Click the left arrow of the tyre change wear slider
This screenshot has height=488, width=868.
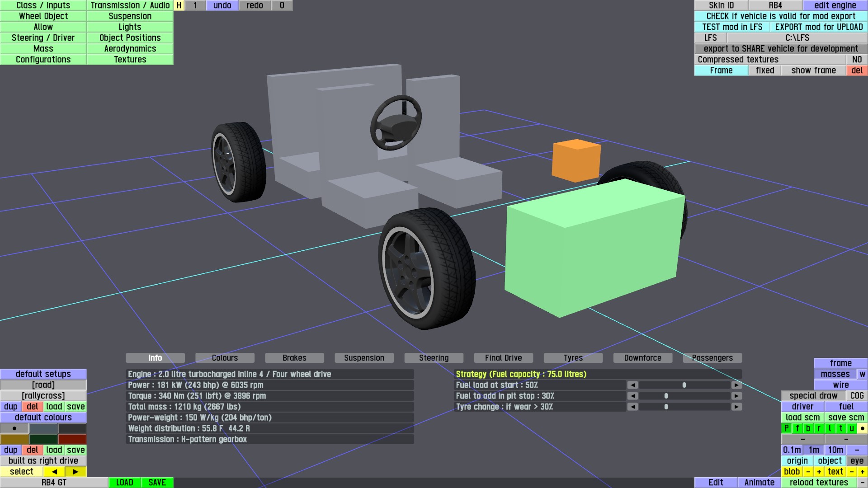tap(632, 407)
